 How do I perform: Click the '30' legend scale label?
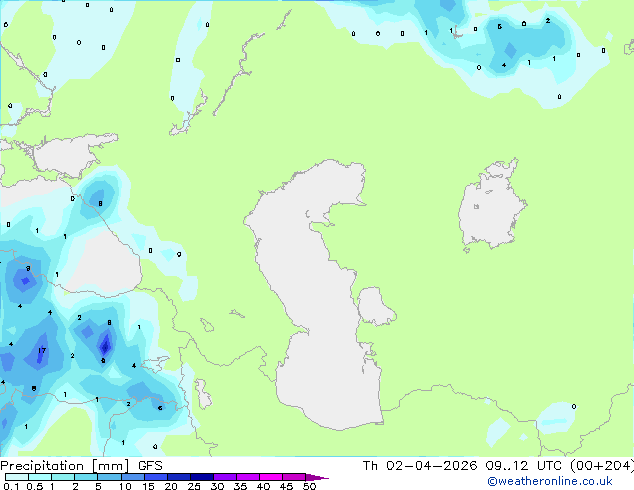click(217, 486)
